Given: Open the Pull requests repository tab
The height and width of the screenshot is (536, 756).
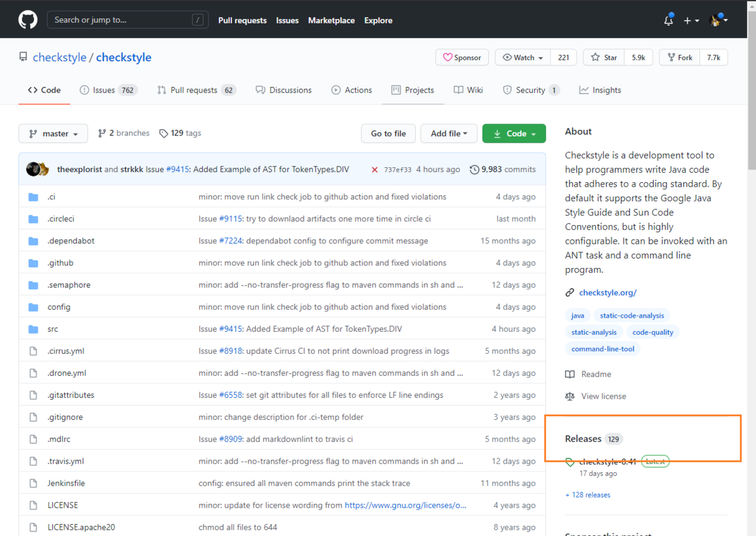Looking at the screenshot, I should [x=196, y=90].
